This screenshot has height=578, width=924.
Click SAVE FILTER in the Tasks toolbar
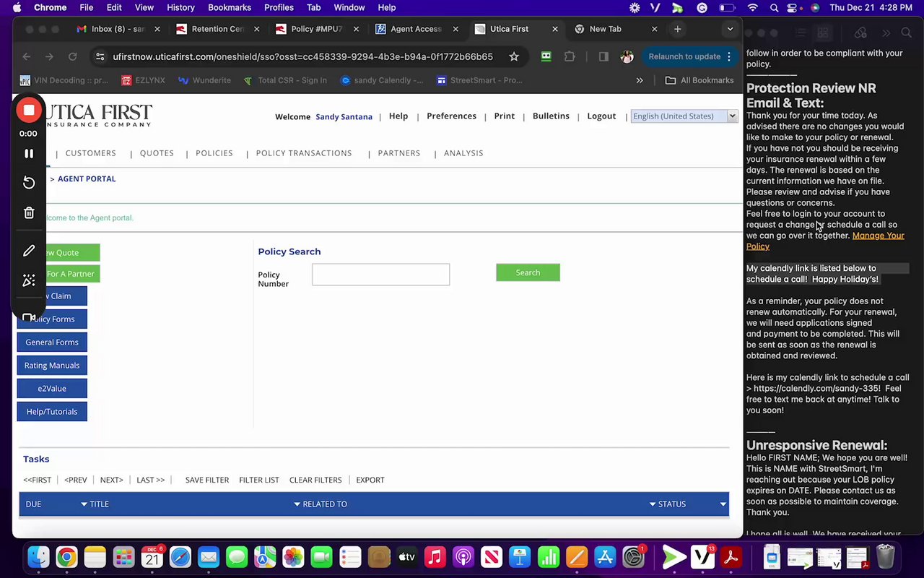click(207, 480)
